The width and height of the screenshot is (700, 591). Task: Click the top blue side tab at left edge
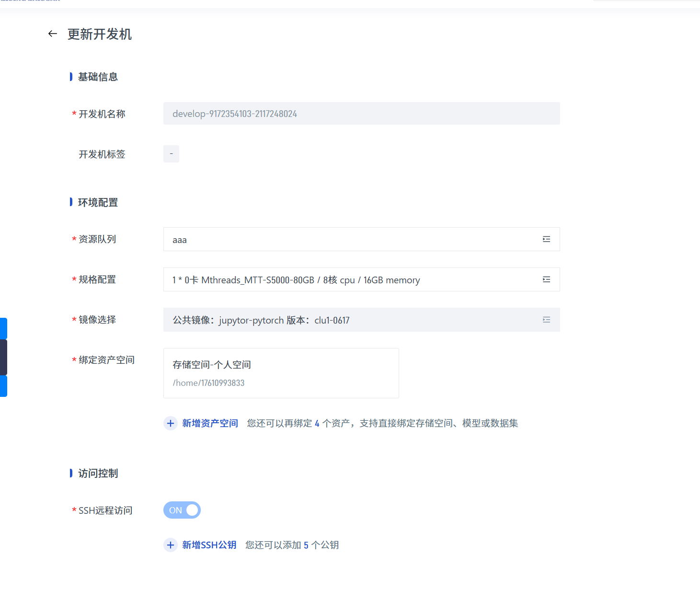(3, 328)
